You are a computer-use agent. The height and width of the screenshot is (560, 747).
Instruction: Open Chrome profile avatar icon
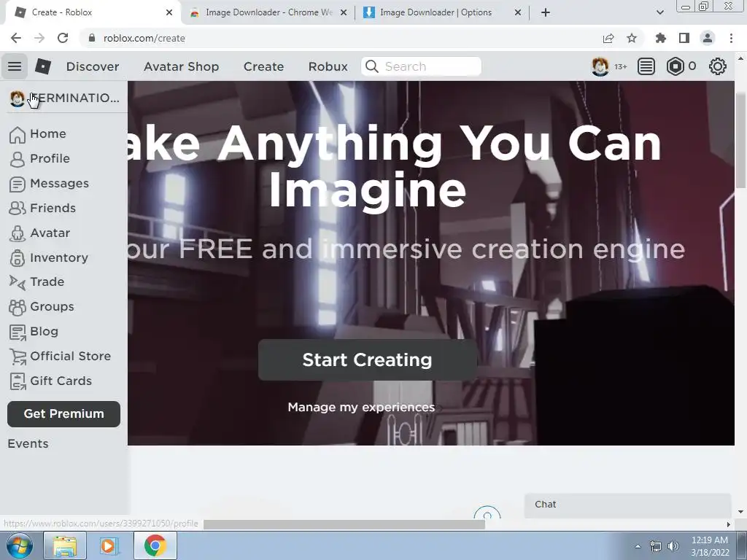(708, 38)
